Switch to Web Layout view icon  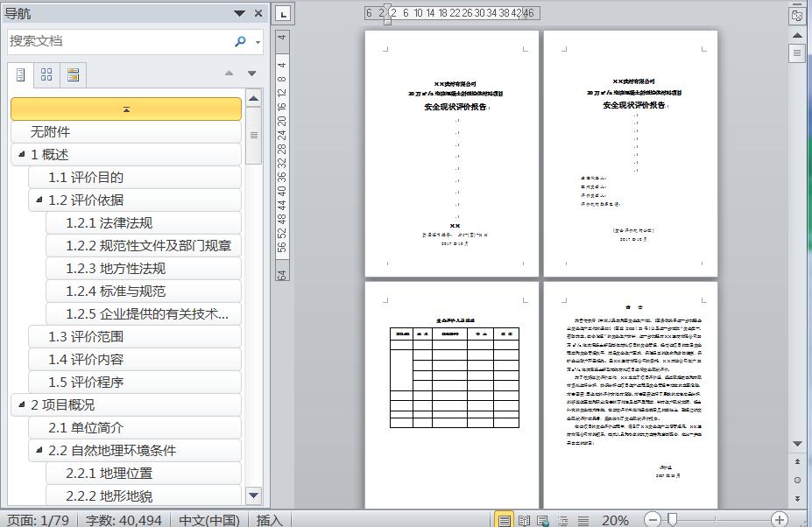pyautogui.click(x=542, y=520)
